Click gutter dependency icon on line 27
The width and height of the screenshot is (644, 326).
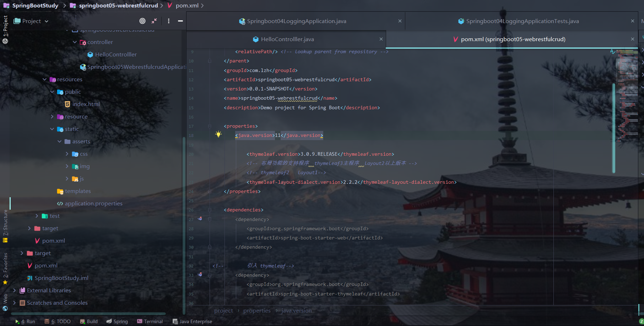pyautogui.click(x=200, y=219)
